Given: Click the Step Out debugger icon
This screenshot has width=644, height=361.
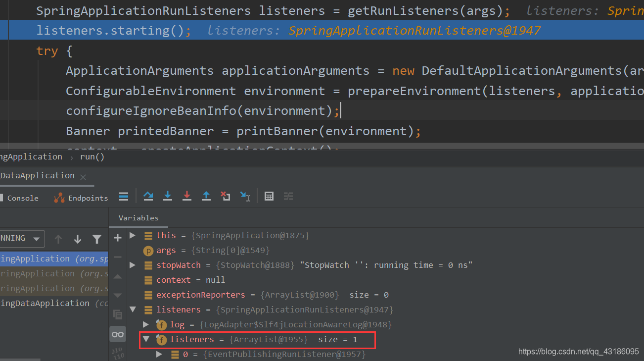Looking at the screenshot, I should coord(206,196).
